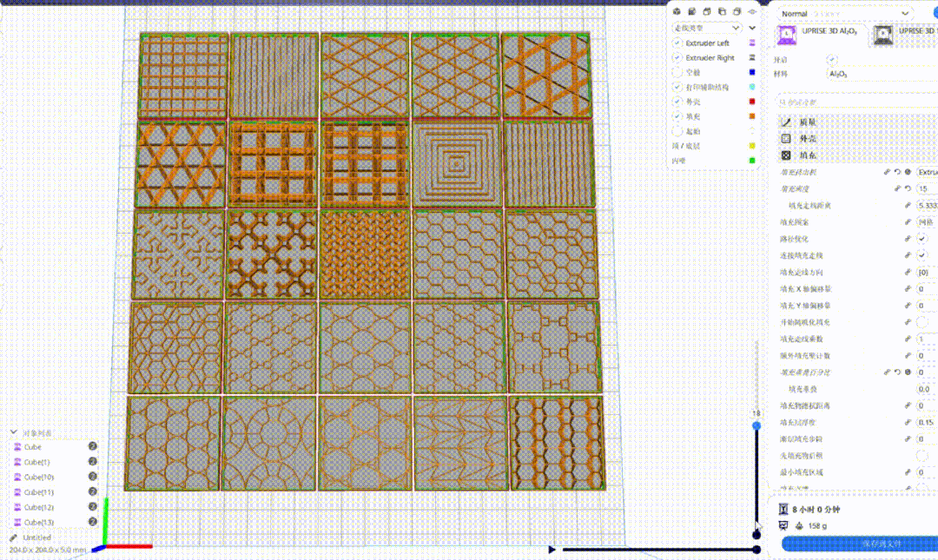Click the UPRISE 3D Al2O3 extruder icon

pos(786,33)
